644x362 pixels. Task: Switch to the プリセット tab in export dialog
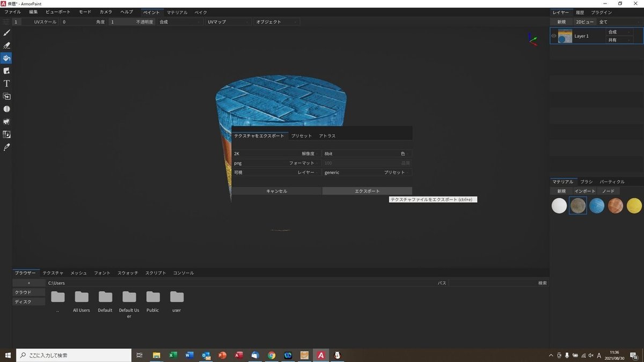tap(301, 136)
